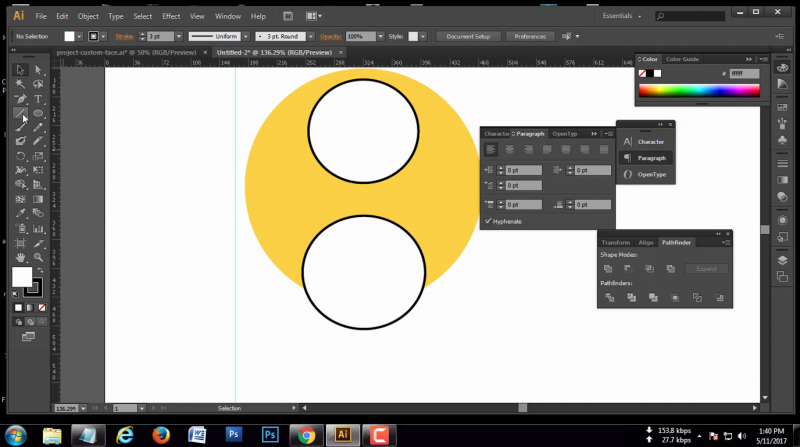The width and height of the screenshot is (800, 447).
Task: Select the Zoom tool magnifier
Action: (38, 257)
